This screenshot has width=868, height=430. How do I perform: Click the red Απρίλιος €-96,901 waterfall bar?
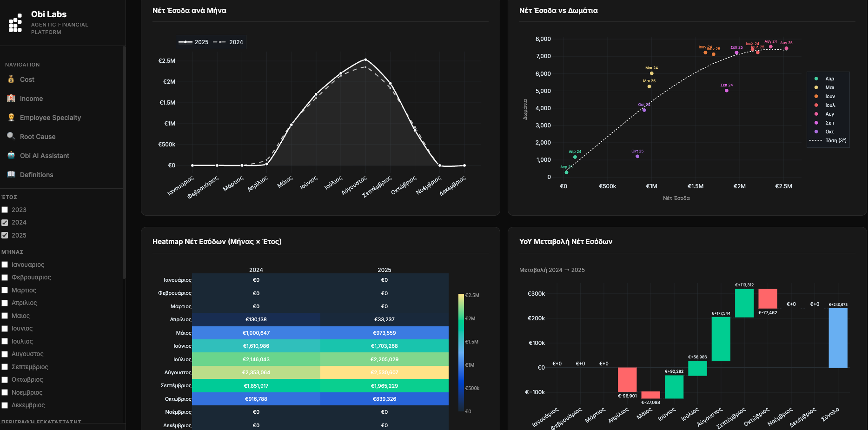(627, 380)
